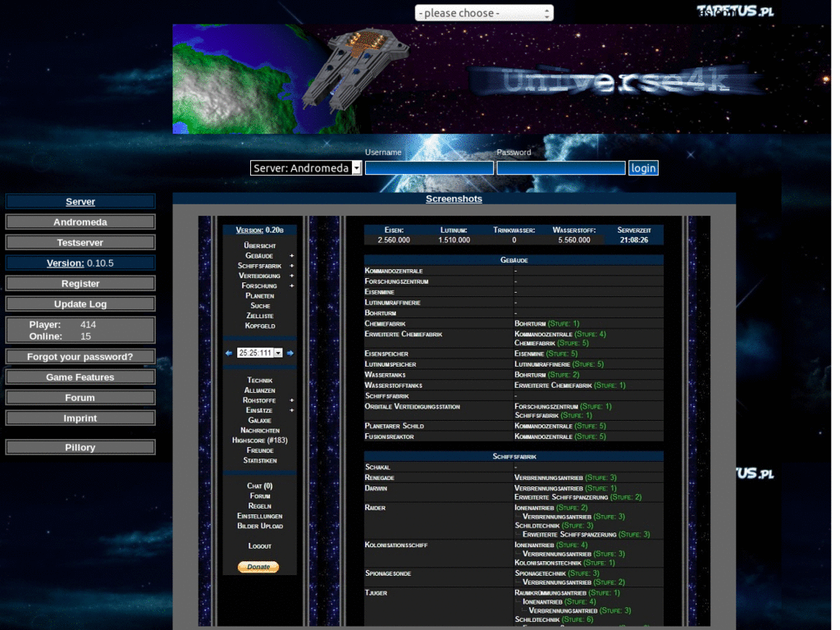Click the Lutinum value 1.510.000
This screenshot has height=630, width=840.
click(x=454, y=240)
